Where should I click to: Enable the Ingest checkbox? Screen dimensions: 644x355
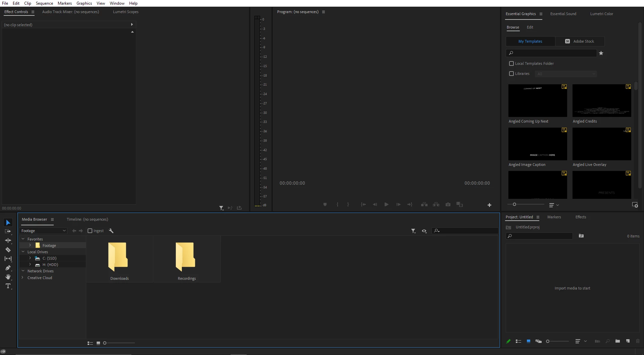pyautogui.click(x=90, y=231)
